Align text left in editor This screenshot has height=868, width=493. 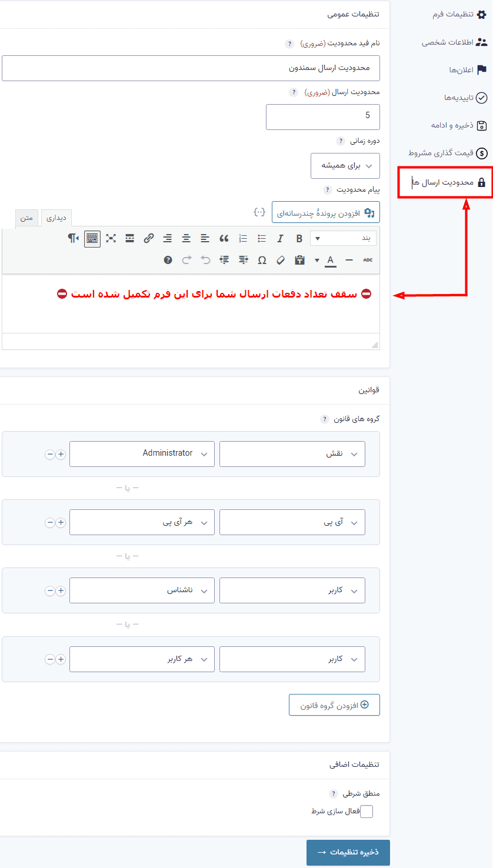coord(205,238)
